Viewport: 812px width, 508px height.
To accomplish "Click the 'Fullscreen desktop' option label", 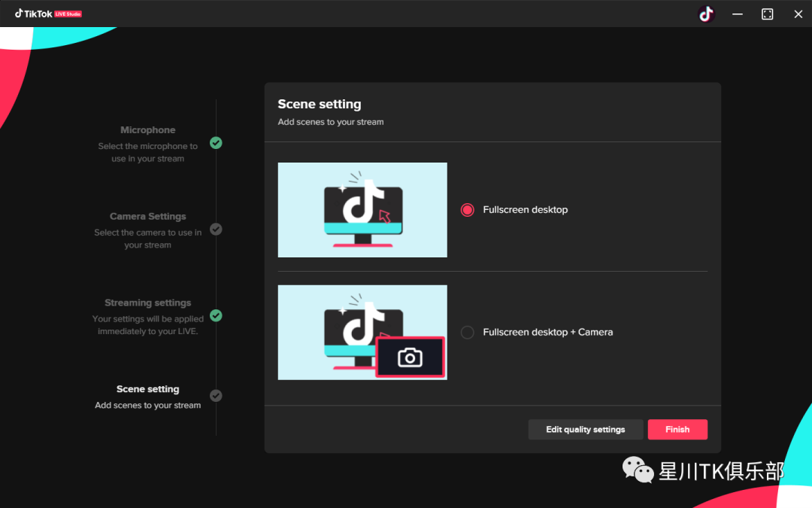I will (525, 210).
